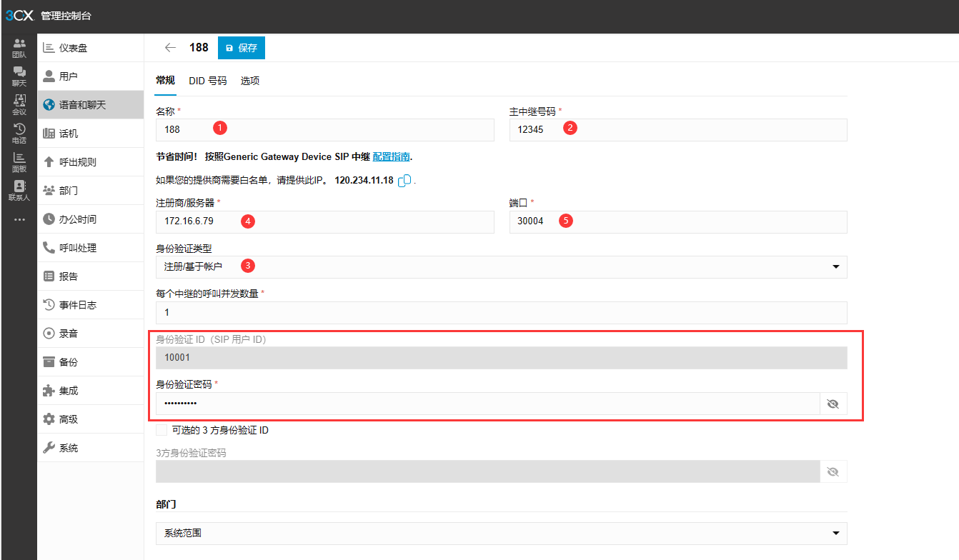The image size is (959, 560).
Task: Switch to the 常规 tab
Action: pos(165,81)
